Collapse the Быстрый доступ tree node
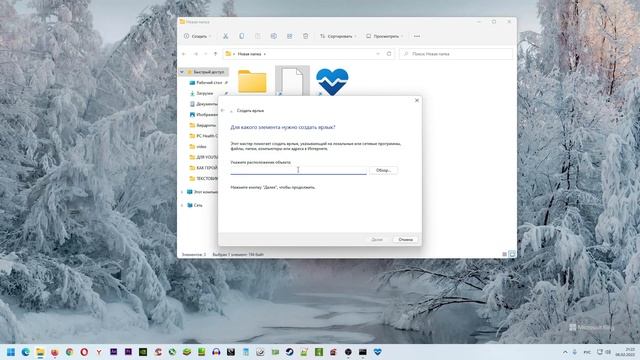The height and width of the screenshot is (360, 640). click(x=182, y=72)
